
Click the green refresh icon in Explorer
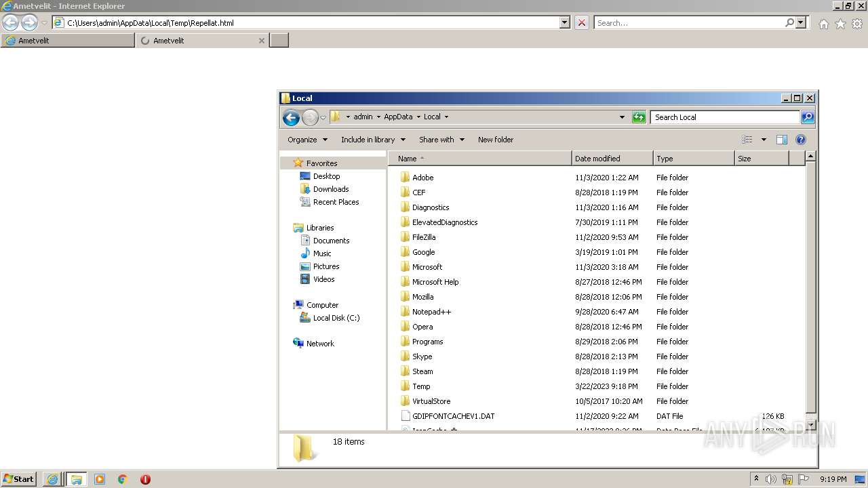[638, 117]
